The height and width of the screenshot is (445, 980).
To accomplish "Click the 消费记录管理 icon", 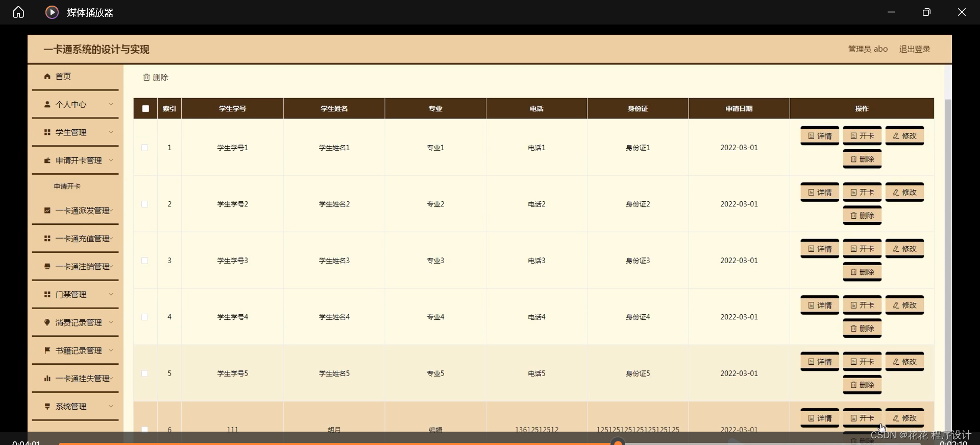I will pos(47,322).
